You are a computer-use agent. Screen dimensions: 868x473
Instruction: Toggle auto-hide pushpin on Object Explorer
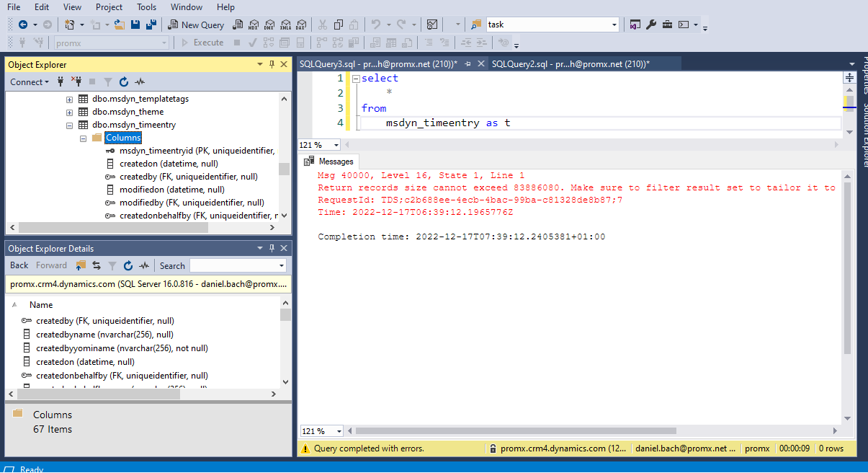click(272, 64)
